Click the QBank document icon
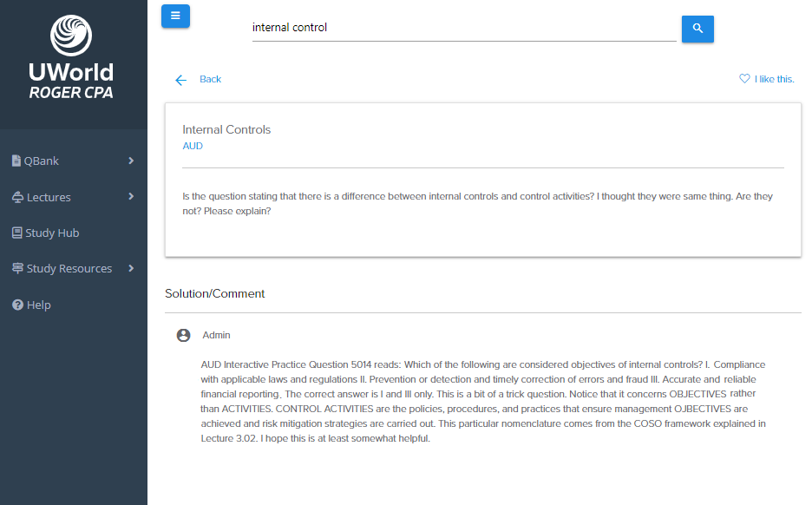 pyautogui.click(x=16, y=161)
